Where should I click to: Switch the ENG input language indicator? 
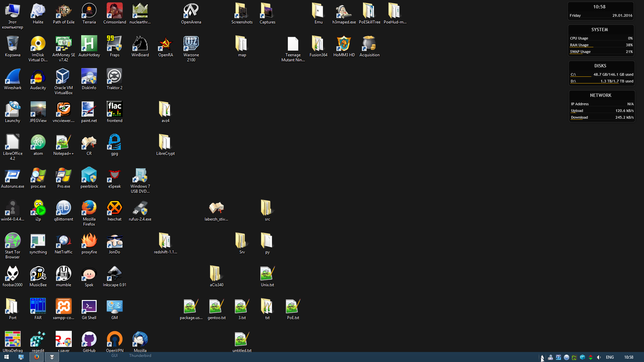(610, 357)
